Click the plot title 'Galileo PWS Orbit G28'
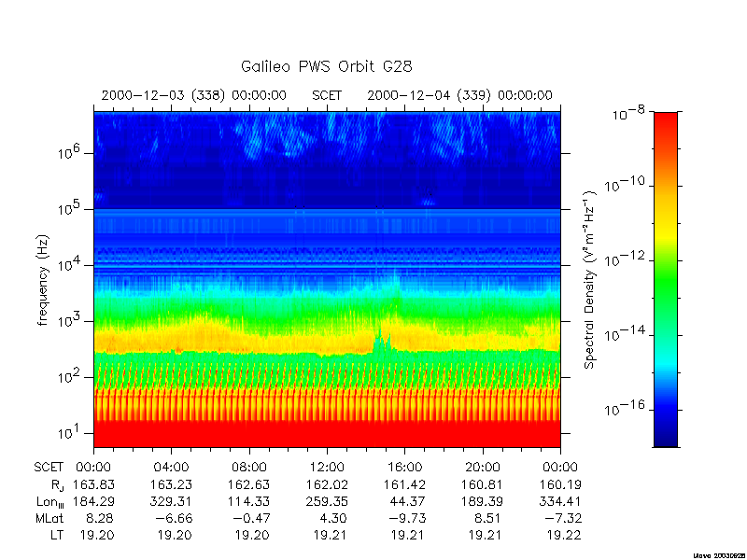The width and height of the screenshot is (747, 560). (x=326, y=66)
